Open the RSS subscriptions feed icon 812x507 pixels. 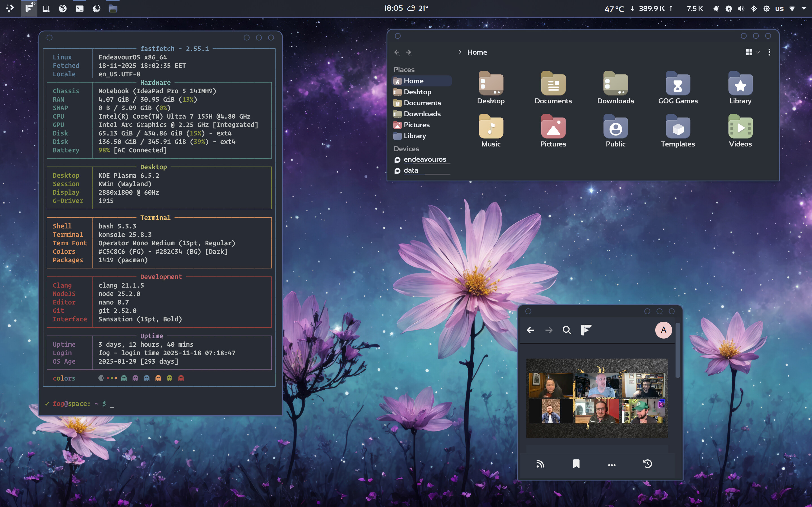[x=540, y=464]
